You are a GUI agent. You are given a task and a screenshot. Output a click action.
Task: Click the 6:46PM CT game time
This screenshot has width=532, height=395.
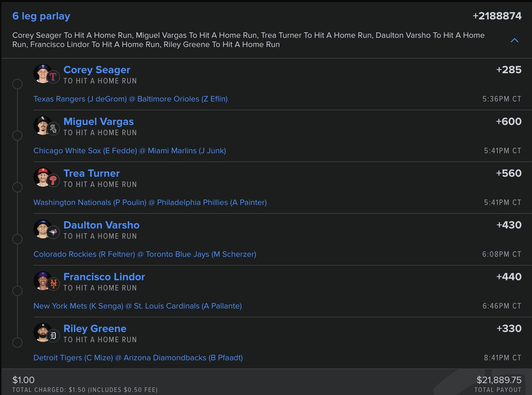502,306
